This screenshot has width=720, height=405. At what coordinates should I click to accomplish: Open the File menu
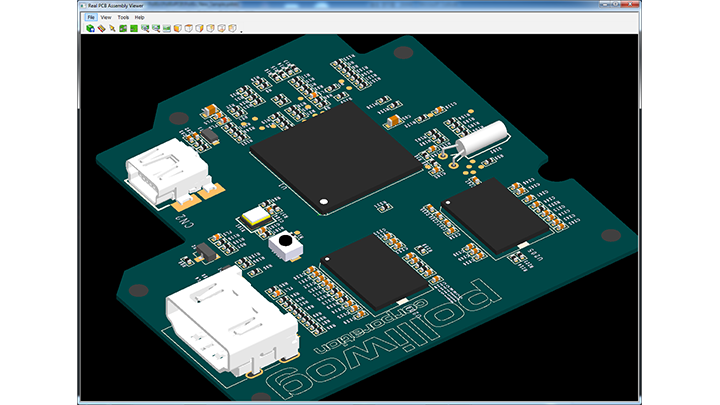pos(91,17)
